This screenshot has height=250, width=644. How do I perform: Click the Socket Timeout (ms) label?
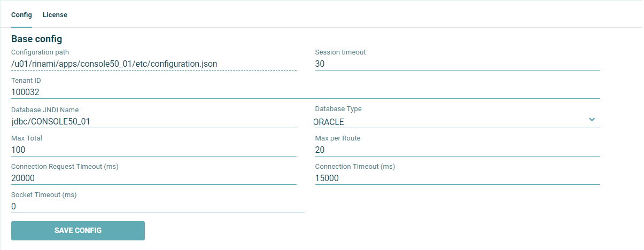tap(44, 195)
